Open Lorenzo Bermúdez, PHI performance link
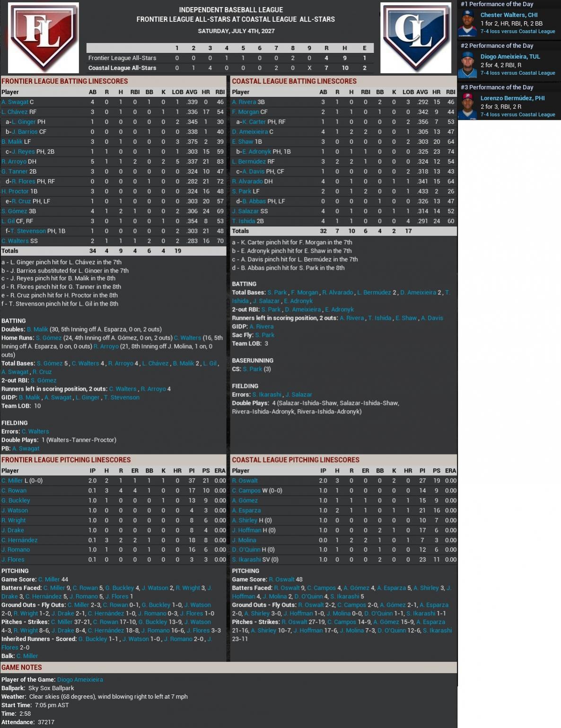Viewport: 561px width, 728px height. (x=512, y=98)
